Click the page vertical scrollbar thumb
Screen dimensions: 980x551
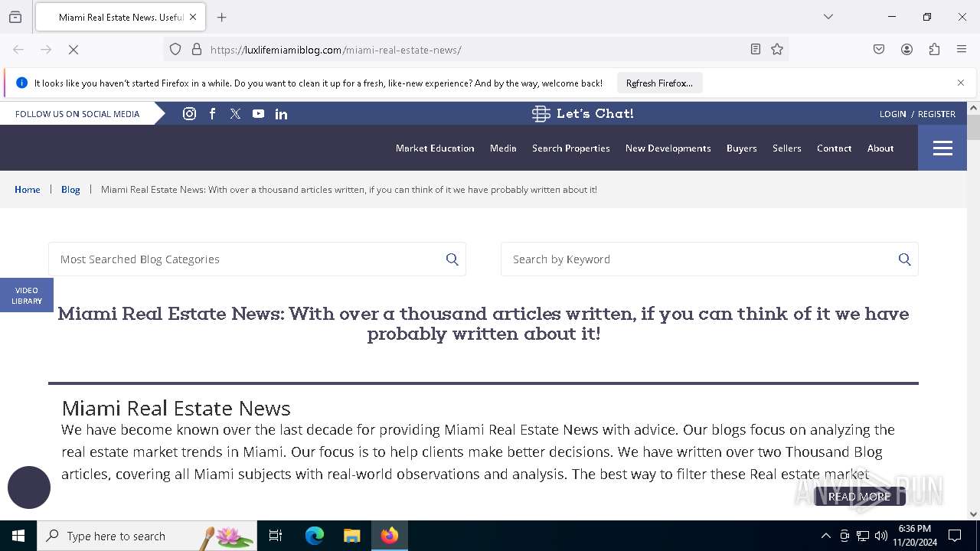point(973,128)
